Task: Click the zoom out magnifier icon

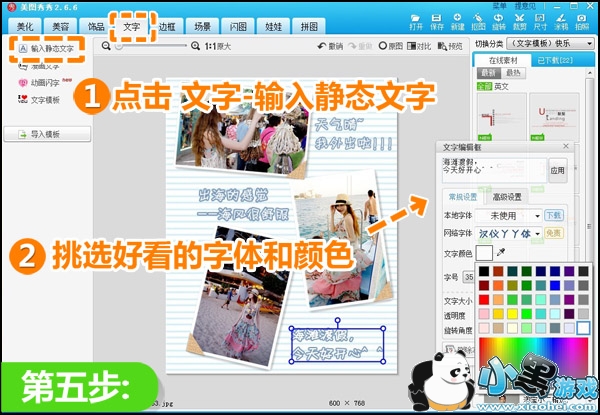Action: tap(106, 46)
